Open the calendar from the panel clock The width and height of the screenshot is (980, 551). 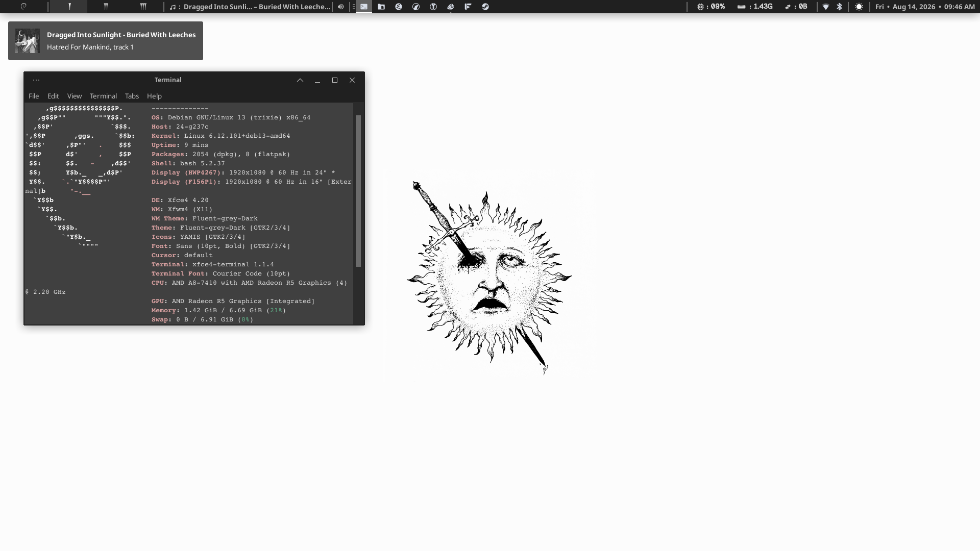(925, 7)
